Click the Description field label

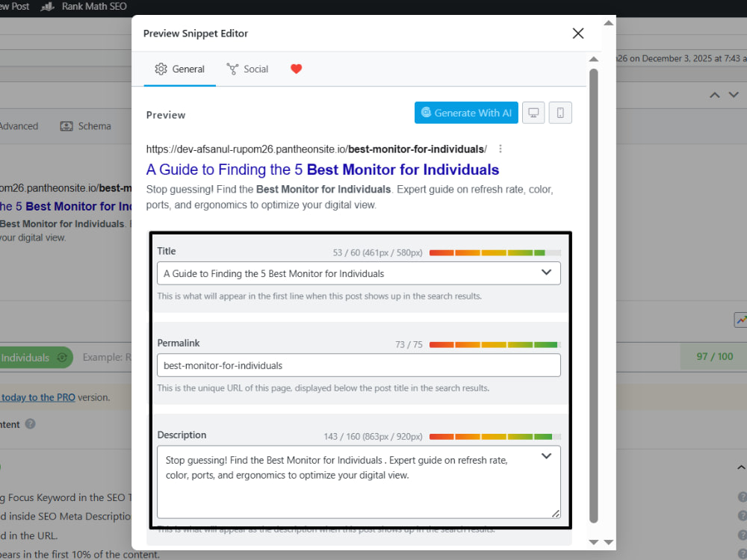182,435
